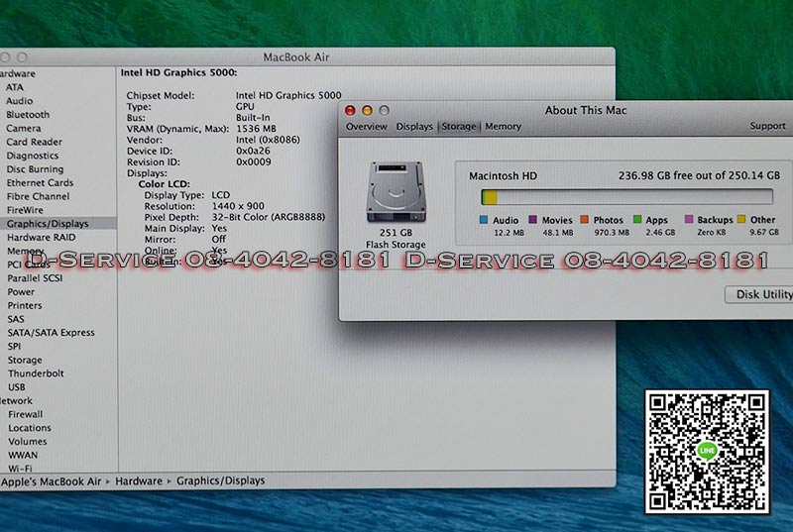Open the Storage tab in About This Mac
This screenshot has height=532, width=793.
click(x=459, y=126)
